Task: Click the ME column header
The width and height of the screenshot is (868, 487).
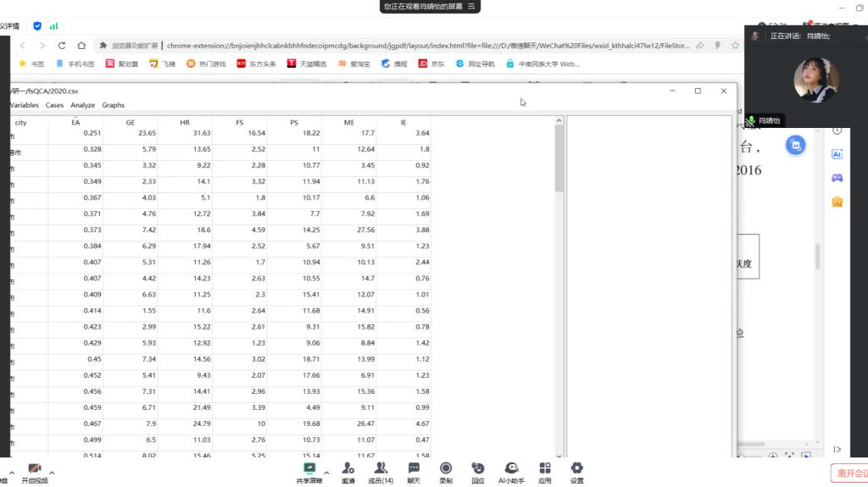Action: [x=348, y=122]
